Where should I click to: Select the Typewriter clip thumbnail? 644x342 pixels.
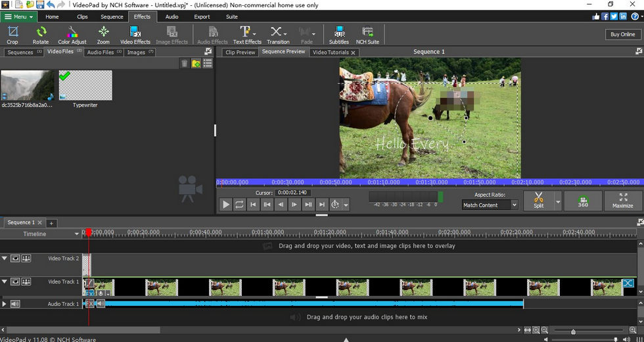pos(85,85)
